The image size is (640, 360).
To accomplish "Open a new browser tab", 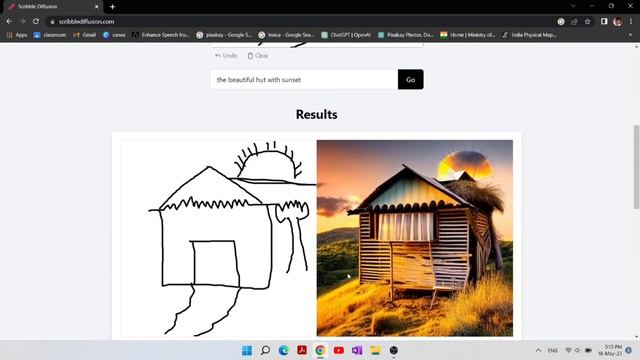I will coord(112,7).
